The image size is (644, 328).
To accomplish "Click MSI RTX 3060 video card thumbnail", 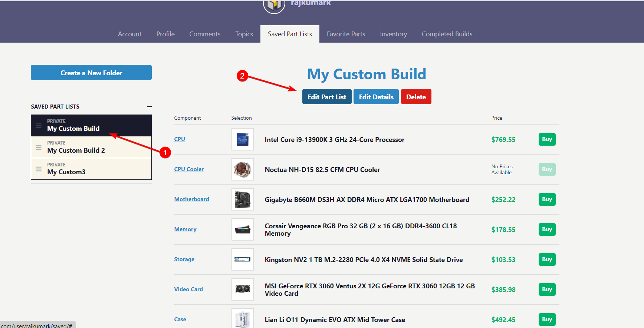I will pos(243,289).
